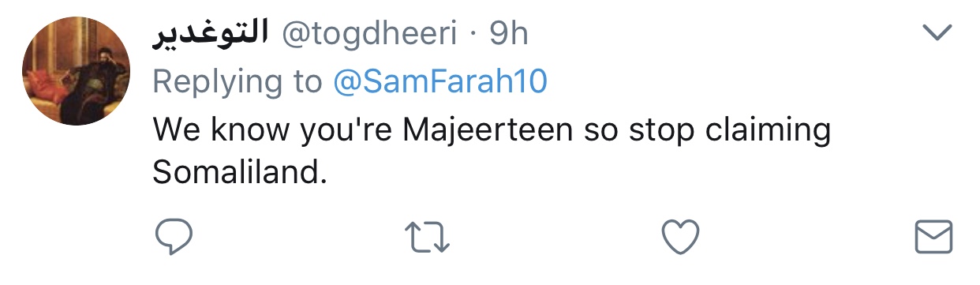This screenshot has width=980, height=285.
Task: Open tweet options with the down chevron
Action: [x=937, y=32]
